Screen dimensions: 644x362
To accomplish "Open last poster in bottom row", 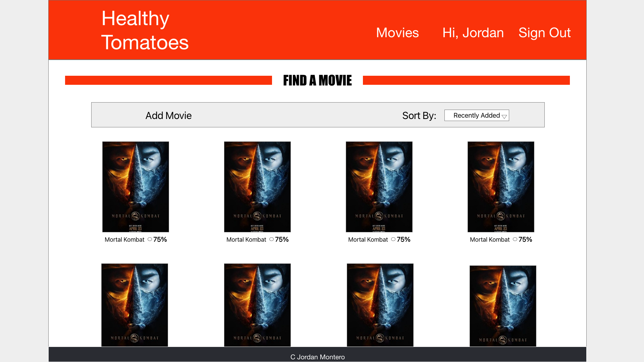I will coord(503,306).
